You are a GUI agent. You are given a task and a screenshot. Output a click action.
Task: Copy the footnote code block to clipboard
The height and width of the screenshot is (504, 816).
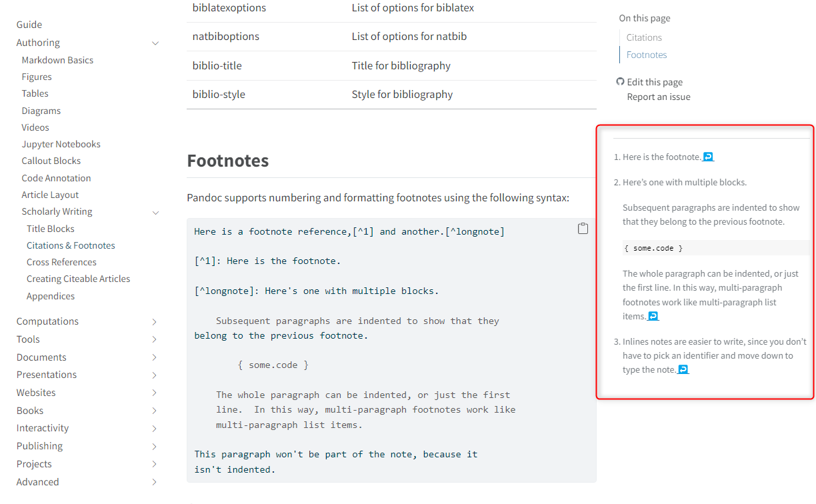click(x=583, y=227)
